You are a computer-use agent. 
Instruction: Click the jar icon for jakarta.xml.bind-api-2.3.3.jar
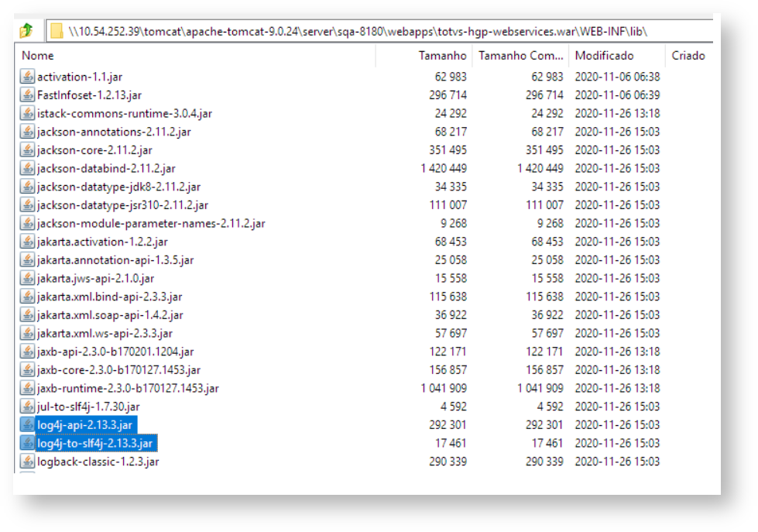[27, 297]
